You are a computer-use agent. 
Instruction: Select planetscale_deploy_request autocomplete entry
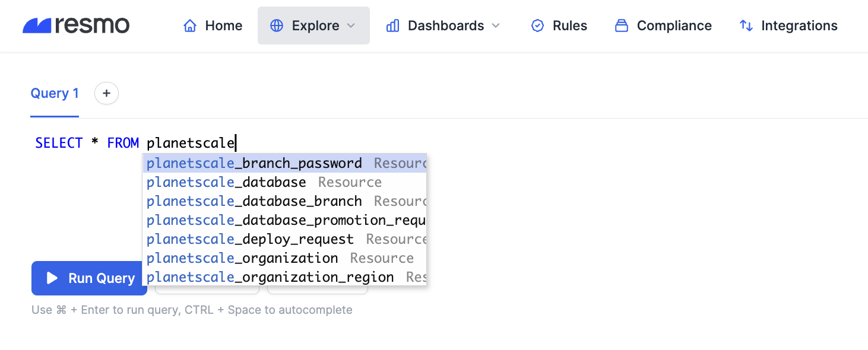pos(250,239)
